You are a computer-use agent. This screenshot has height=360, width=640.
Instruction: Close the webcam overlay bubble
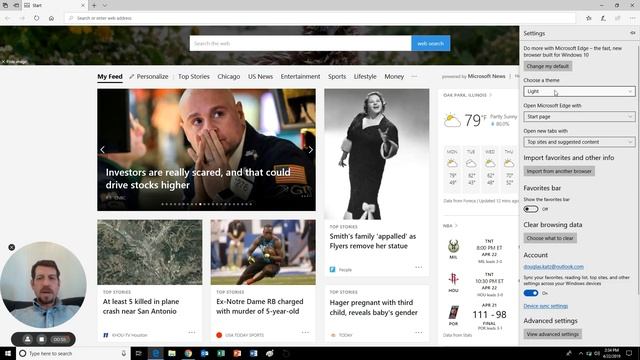click(11, 247)
